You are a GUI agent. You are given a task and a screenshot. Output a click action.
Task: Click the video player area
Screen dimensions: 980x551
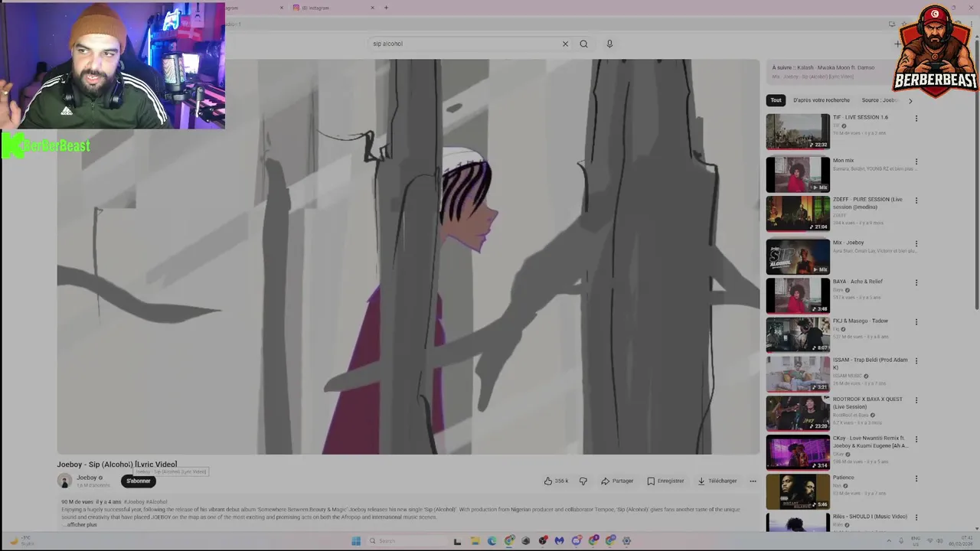[408, 256]
